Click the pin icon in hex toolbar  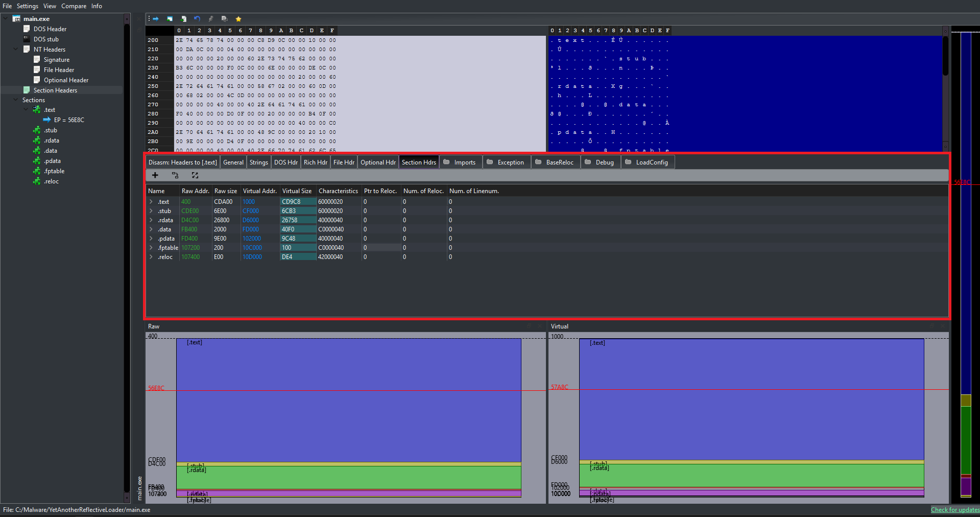210,19
